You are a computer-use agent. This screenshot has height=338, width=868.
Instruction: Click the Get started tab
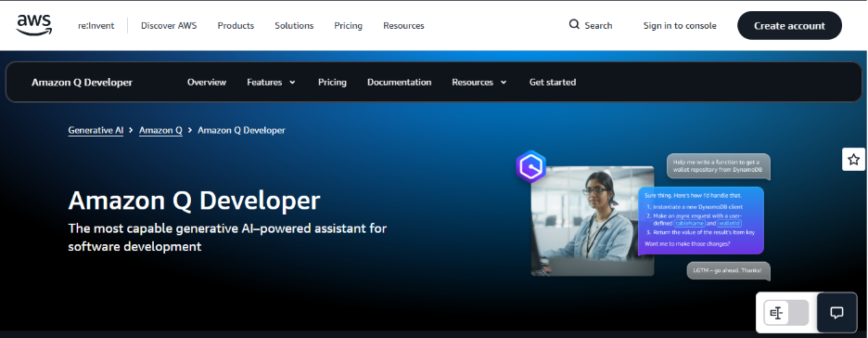553,82
